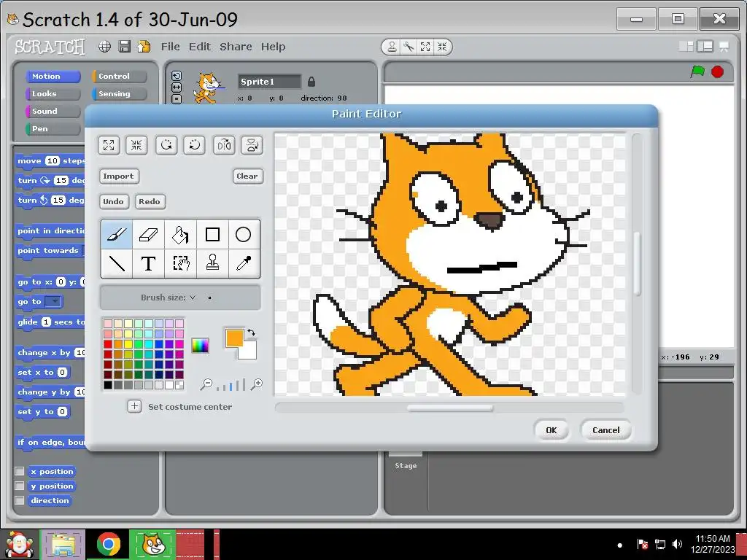The height and width of the screenshot is (560, 747).
Task: Select the Ellipse tool
Action: [x=244, y=234]
